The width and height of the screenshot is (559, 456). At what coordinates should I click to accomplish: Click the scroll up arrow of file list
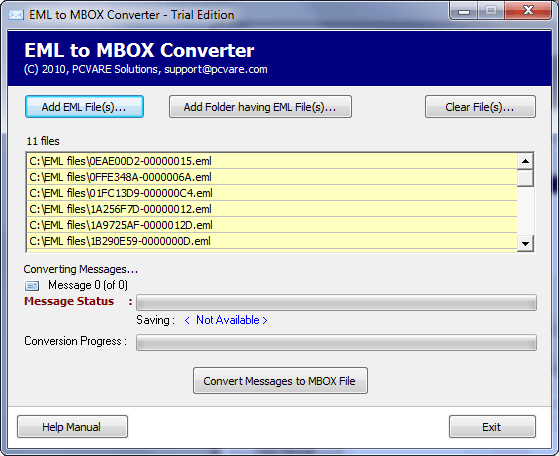point(525,161)
